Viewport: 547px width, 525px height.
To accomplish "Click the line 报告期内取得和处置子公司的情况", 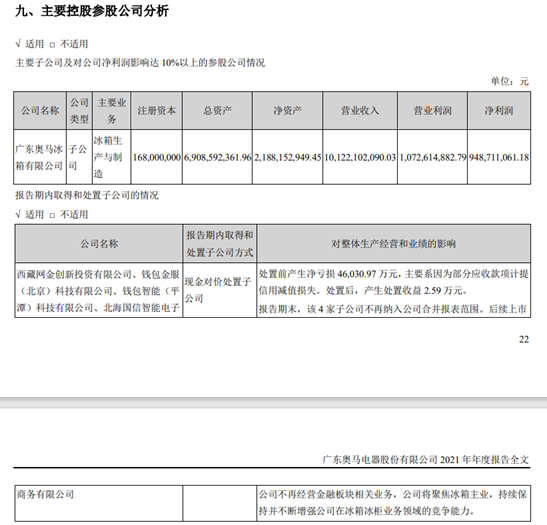I will tap(87, 195).
